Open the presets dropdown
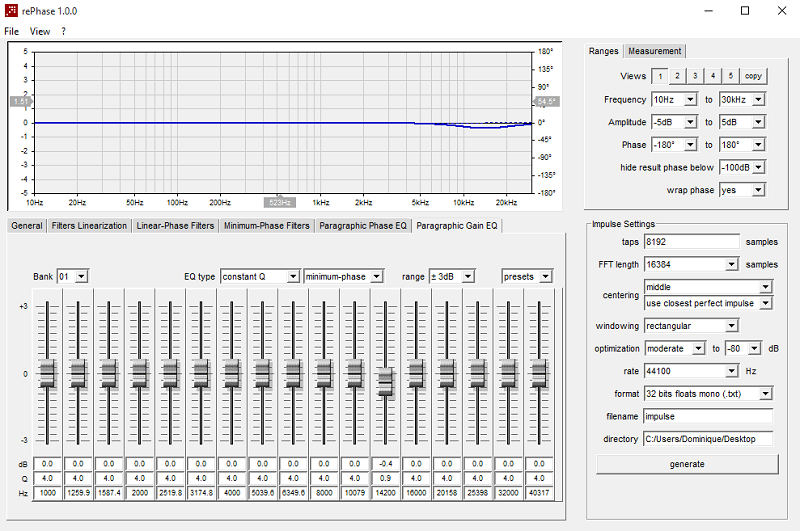Viewport: 800px width, 531px height. coord(527,276)
